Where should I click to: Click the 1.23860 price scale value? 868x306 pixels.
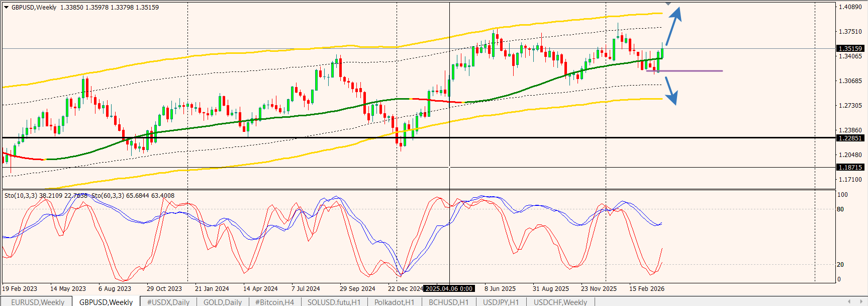pyautogui.click(x=850, y=130)
